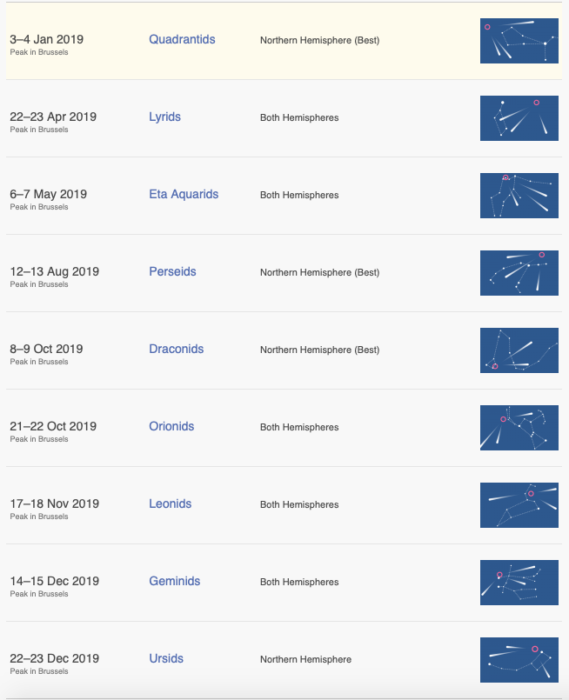Screen dimensions: 569x700
Task: Open the Perseids constellation thumbnail
Action: (x=519, y=273)
